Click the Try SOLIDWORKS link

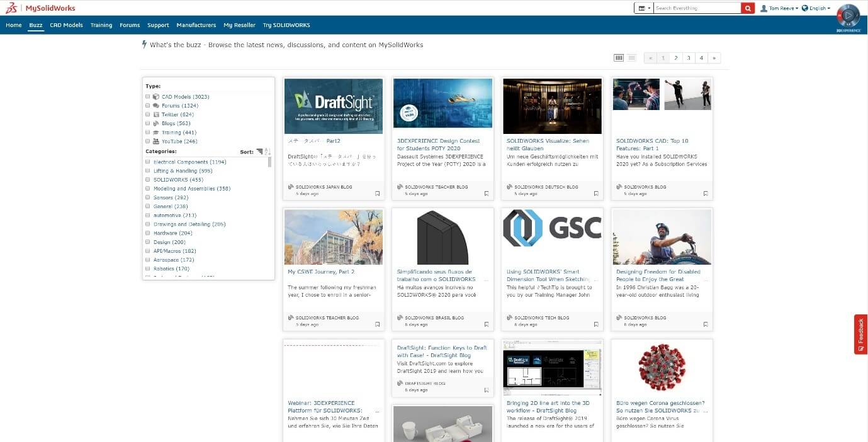tap(286, 25)
